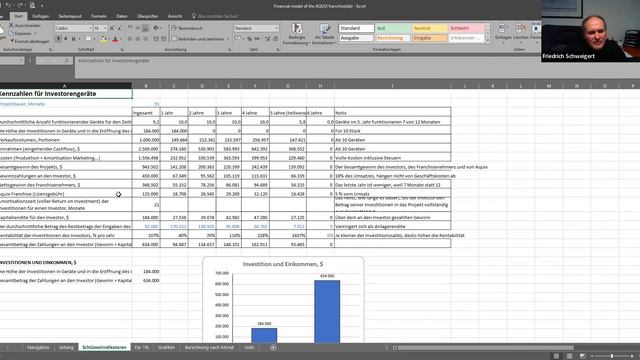Align text to bottom

coord(145,28)
